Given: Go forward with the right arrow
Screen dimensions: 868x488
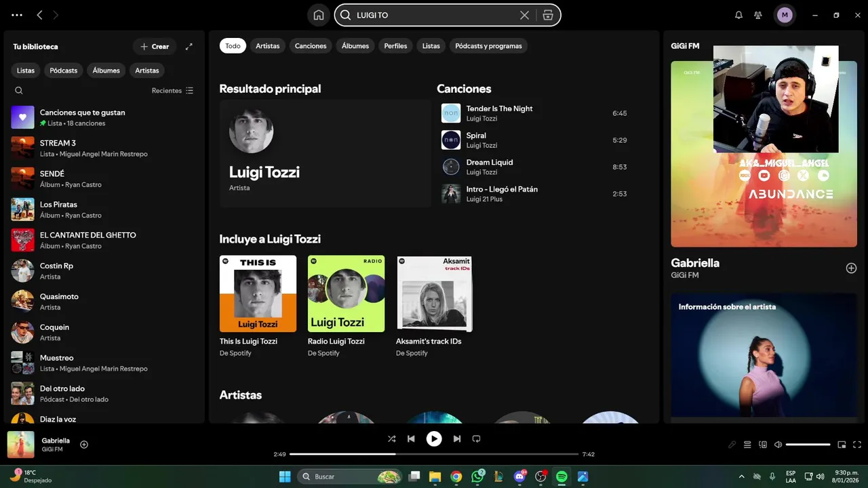Looking at the screenshot, I should tap(56, 15).
